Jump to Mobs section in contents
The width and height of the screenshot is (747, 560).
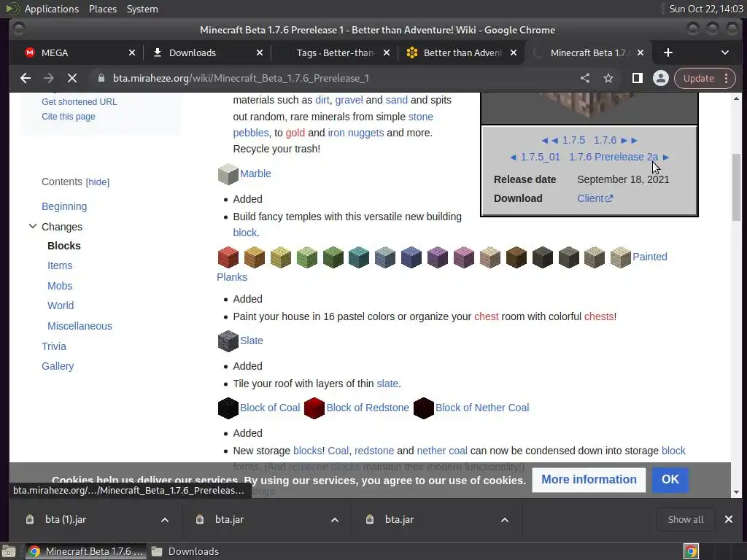[60, 286]
